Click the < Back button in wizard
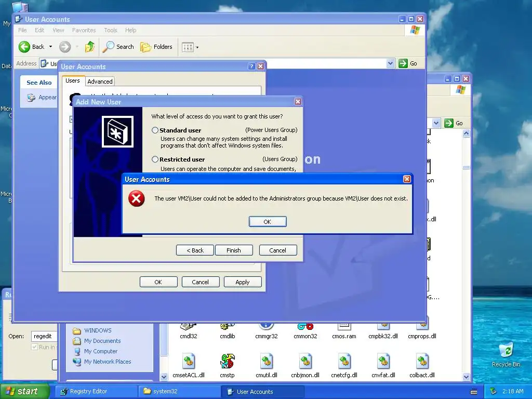The width and height of the screenshot is (532, 399). coord(195,250)
